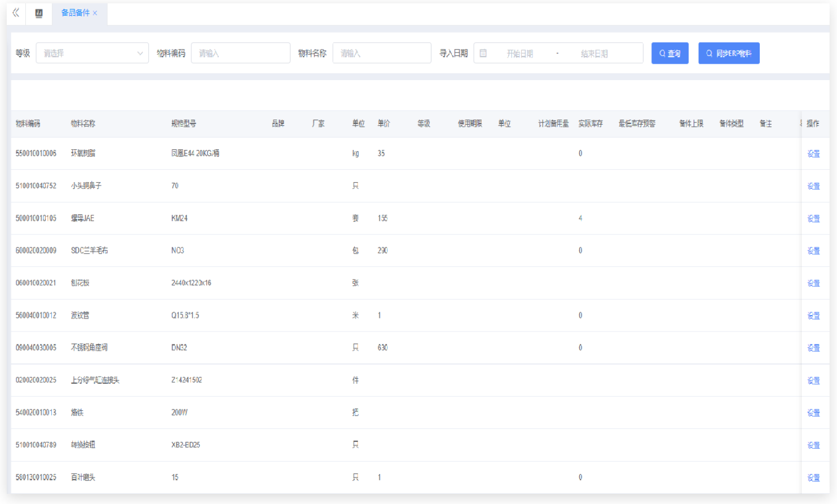Select material code 560040010012
Screen dimensions: 837x504
tap(36, 315)
